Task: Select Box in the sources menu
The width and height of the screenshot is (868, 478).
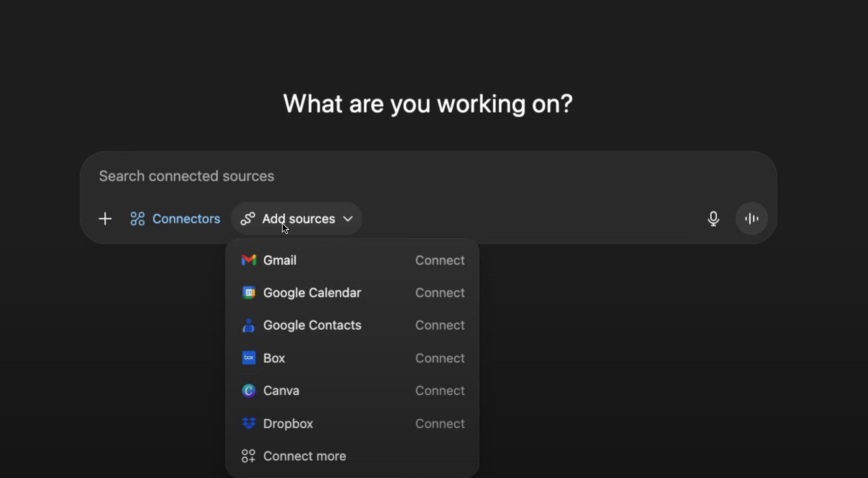Action: point(274,358)
